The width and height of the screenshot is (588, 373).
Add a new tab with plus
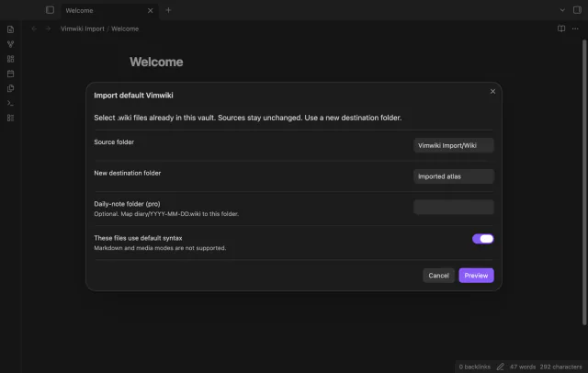pyautogui.click(x=168, y=10)
